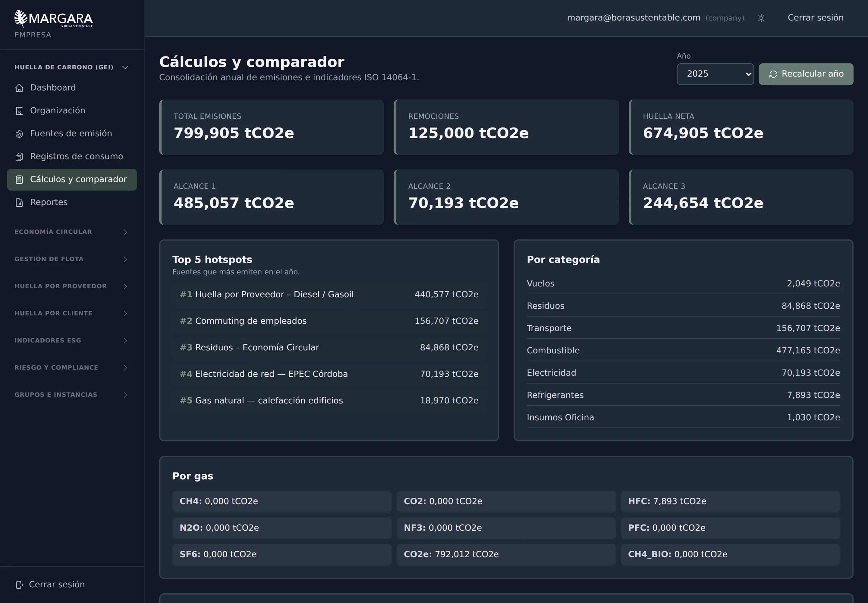The image size is (868, 603).
Task: Select hotspot #5 Gas natural calefacción edificios
Action: [329, 400]
